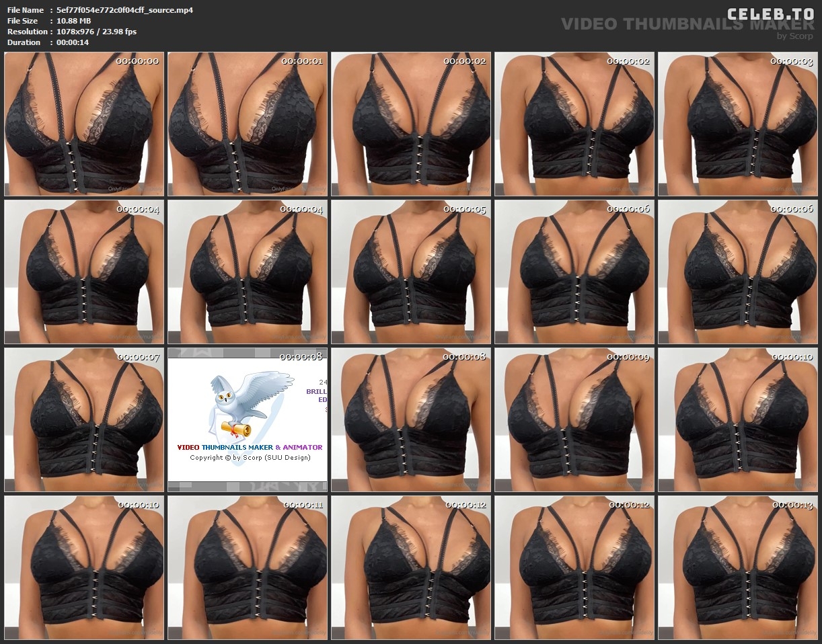Select the thumbnail stamped 00:00:01

click(x=248, y=124)
